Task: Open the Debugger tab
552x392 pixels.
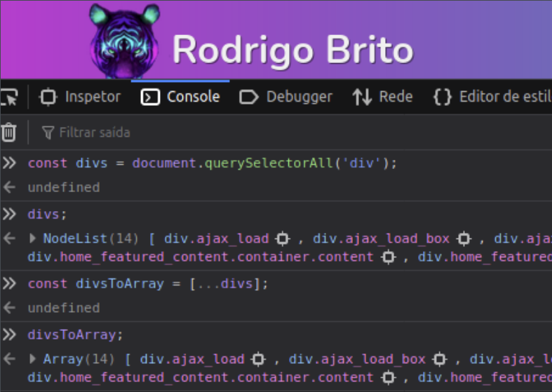Action: click(x=286, y=97)
